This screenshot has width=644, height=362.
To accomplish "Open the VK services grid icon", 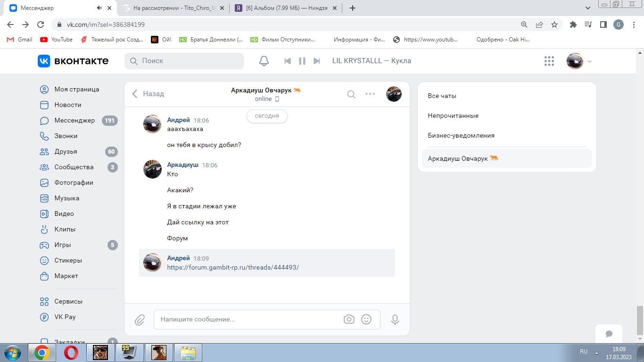I will click(x=549, y=61).
